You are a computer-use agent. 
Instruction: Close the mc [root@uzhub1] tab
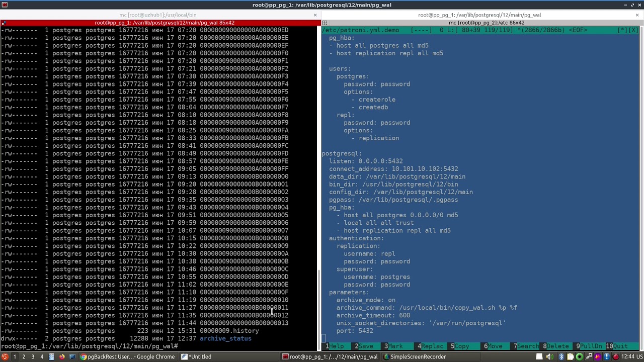(x=315, y=15)
